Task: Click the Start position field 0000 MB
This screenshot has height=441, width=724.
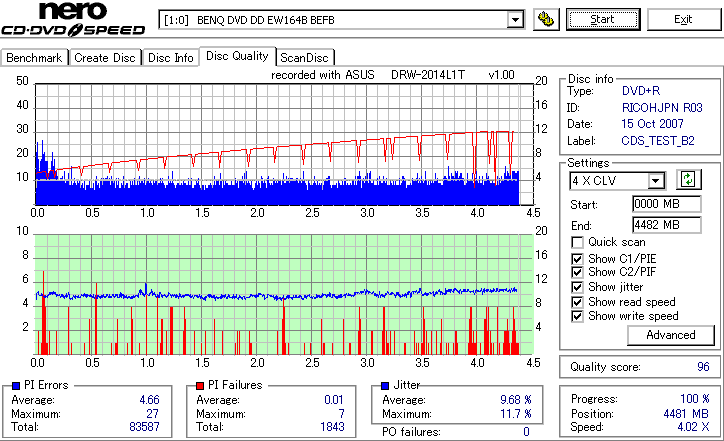Action: coord(666,204)
